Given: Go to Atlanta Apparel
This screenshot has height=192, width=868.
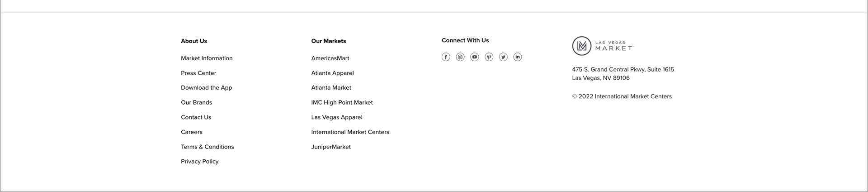Looking at the screenshot, I should (x=332, y=73).
